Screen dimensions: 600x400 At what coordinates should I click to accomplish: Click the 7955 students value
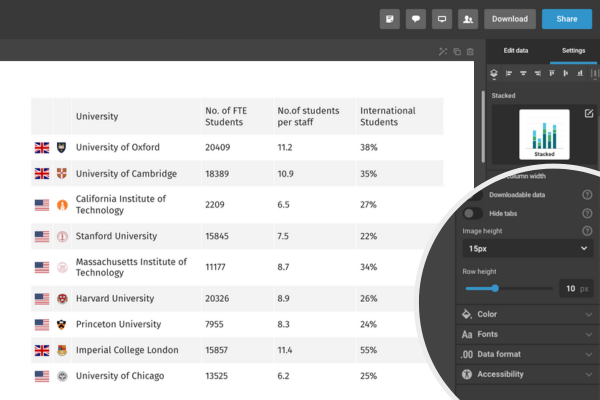214,325
